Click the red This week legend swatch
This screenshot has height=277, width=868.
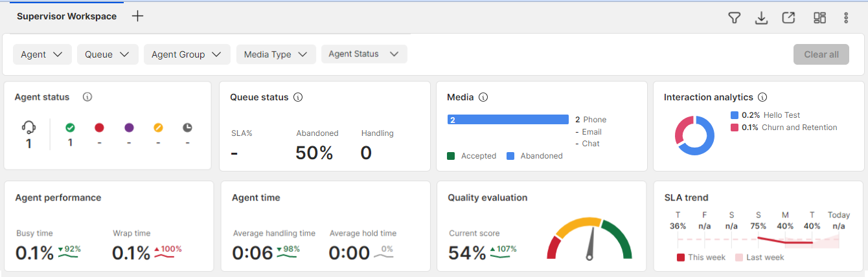click(681, 258)
